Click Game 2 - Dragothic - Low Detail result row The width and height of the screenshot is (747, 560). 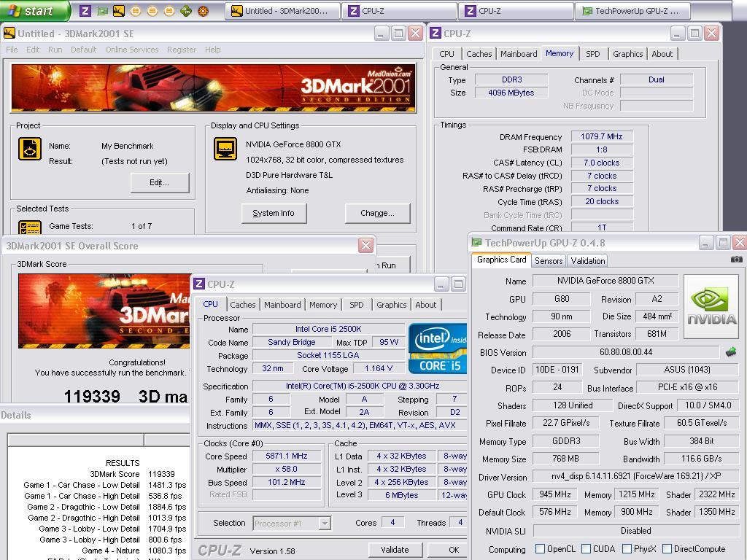(x=107, y=507)
